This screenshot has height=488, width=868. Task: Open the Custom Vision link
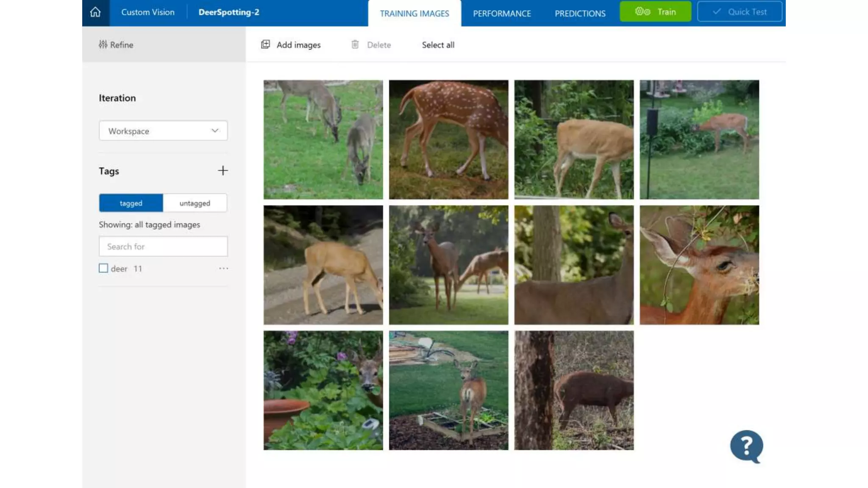pyautogui.click(x=148, y=12)
